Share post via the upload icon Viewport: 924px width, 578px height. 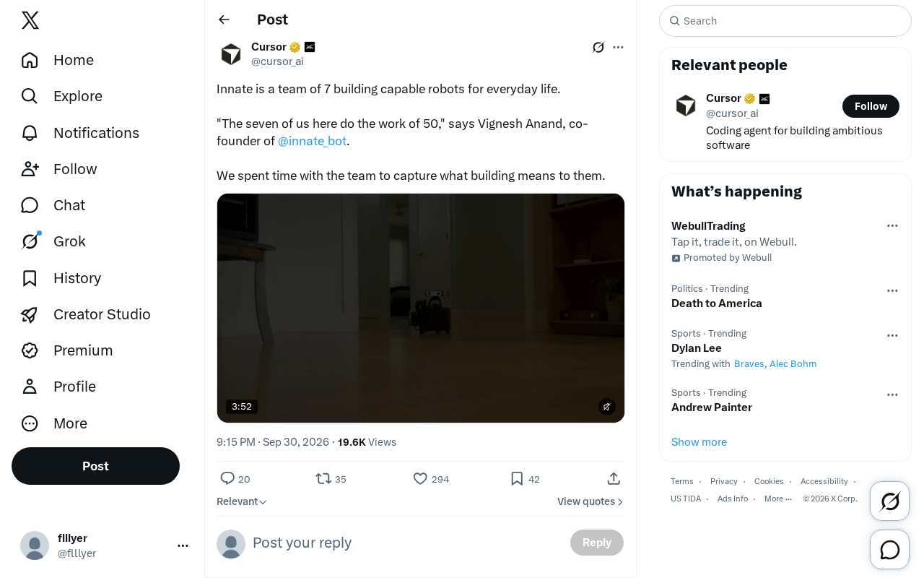tap(614, 478)
